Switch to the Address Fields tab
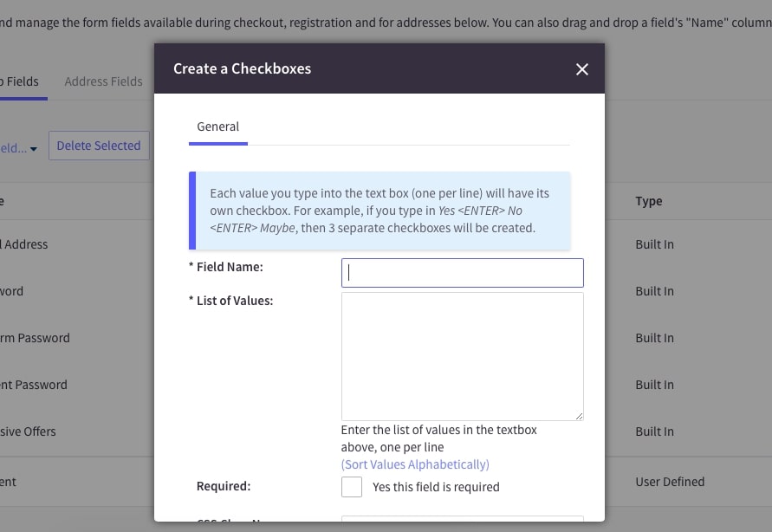Viewport: 772px width, 532px height. [103, 81]
